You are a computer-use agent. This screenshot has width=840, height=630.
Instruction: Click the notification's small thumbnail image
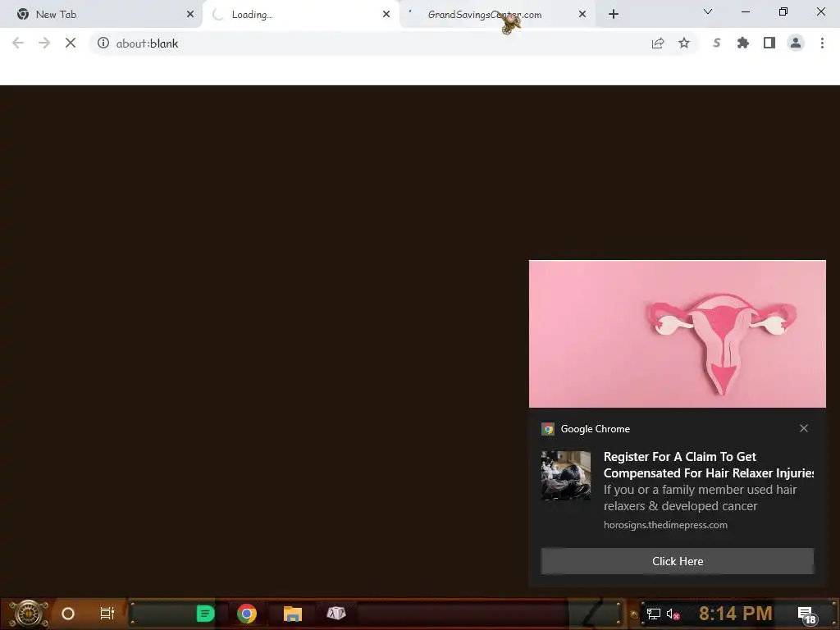tap(566, 475)
